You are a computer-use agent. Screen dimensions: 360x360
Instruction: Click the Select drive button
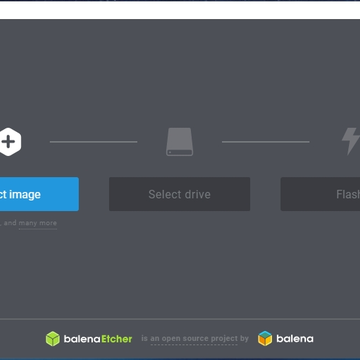click(x=179, y=194)
